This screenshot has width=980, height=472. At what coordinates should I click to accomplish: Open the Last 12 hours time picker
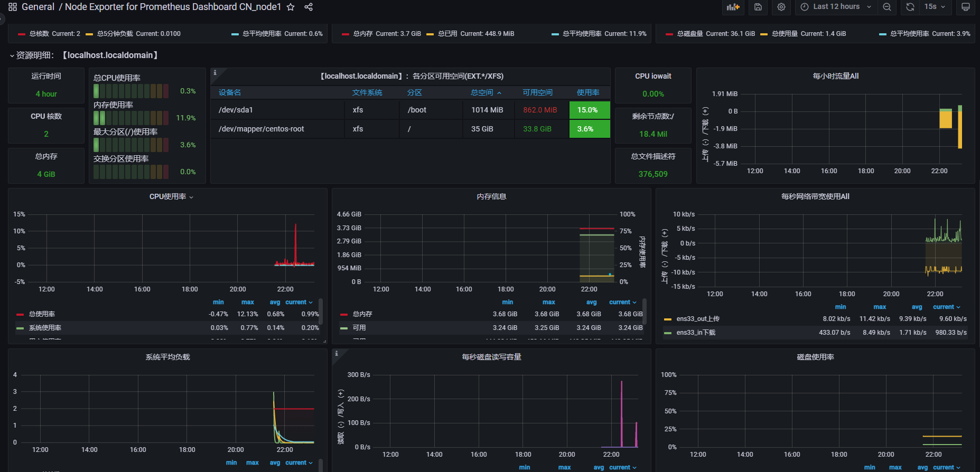click(x=836, y=7)
